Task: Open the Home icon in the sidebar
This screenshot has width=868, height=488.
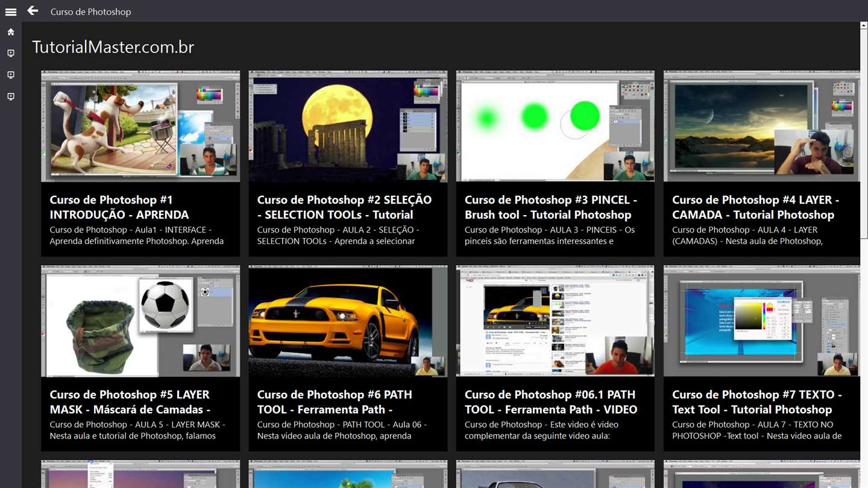Action: (x=11, y=32)
